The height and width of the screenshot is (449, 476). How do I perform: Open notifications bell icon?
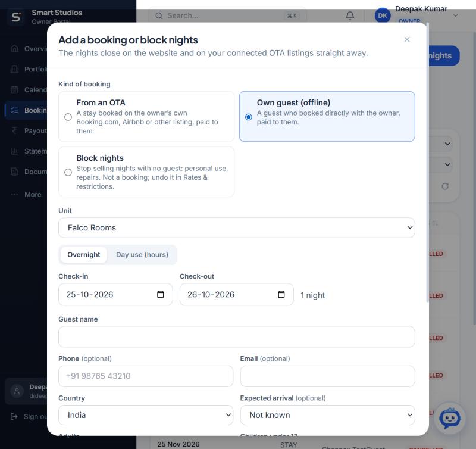[x=350, y=16]
